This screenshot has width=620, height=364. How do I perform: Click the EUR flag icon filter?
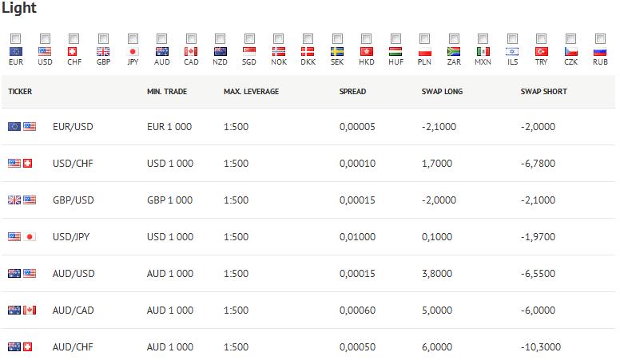16,51
